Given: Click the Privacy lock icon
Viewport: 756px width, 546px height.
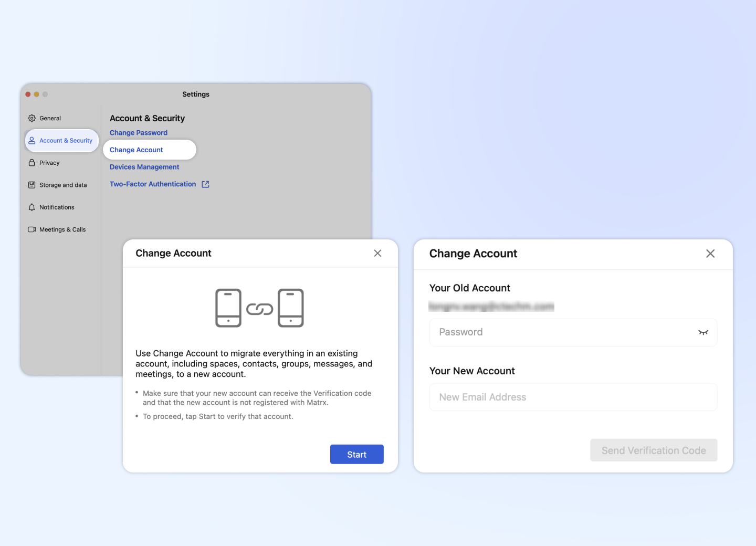Looking at the screenshot, I should [32, 163].
